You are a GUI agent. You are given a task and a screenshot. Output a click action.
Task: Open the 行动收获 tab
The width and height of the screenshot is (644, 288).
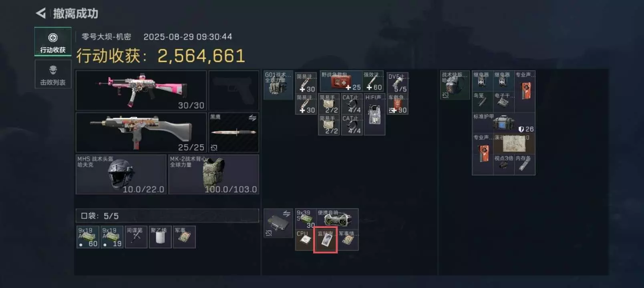point(53,42)
